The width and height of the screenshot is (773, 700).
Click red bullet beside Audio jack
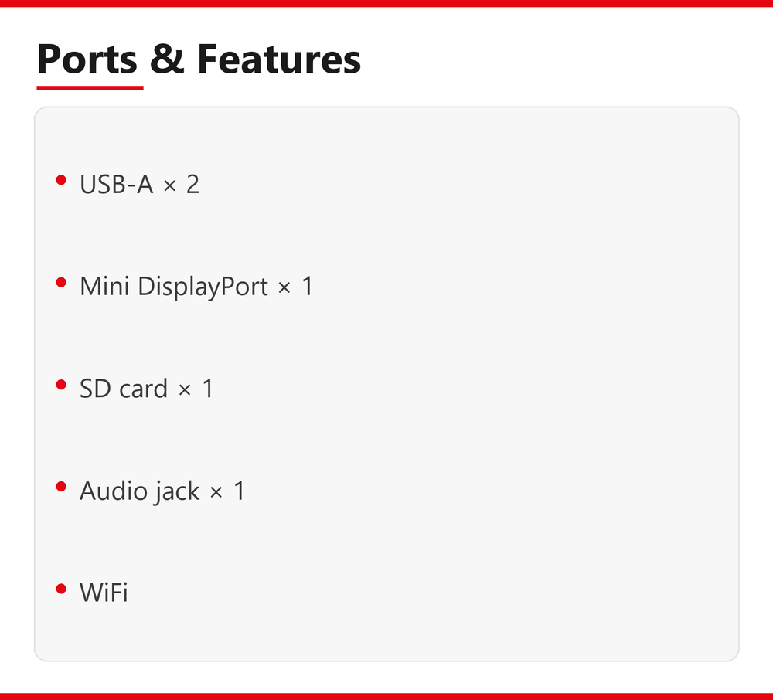click(x=61, y=487)
